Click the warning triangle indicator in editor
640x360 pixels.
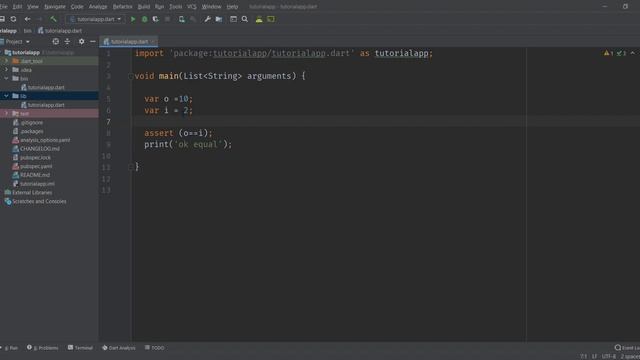[608, 53]
